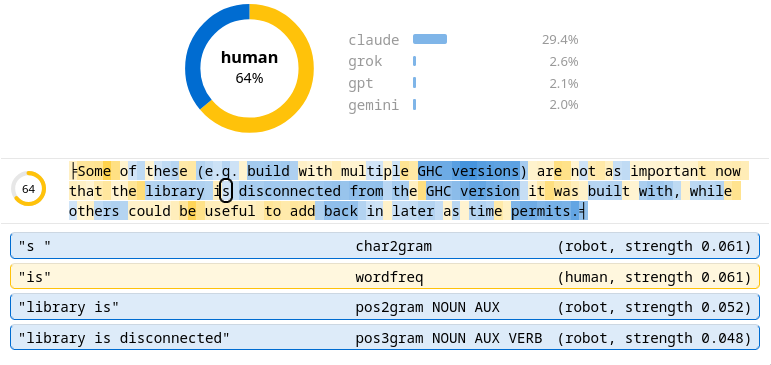Click the 2.0% value
The width and height of the screenshot is (771, 365).
563,105
